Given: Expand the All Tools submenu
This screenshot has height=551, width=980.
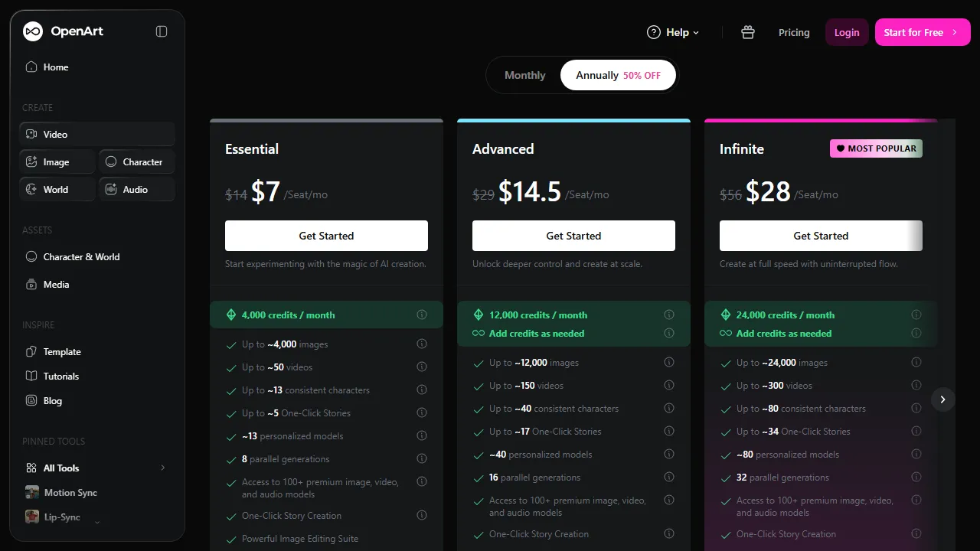Looking at the screenshot, I should tap(162, 468).
